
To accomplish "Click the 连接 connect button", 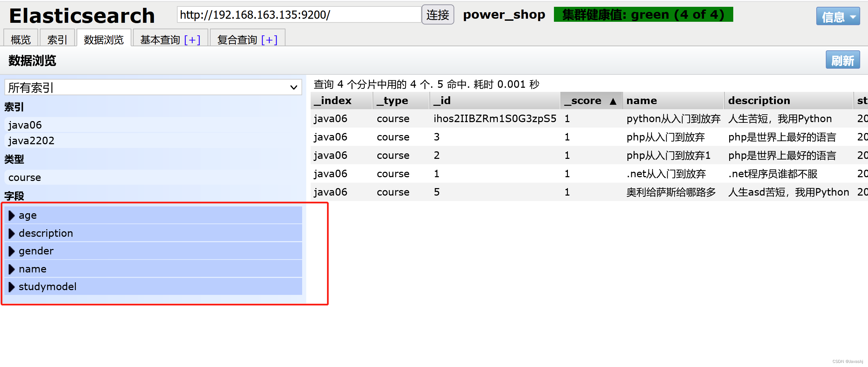I will pos(438,15).
